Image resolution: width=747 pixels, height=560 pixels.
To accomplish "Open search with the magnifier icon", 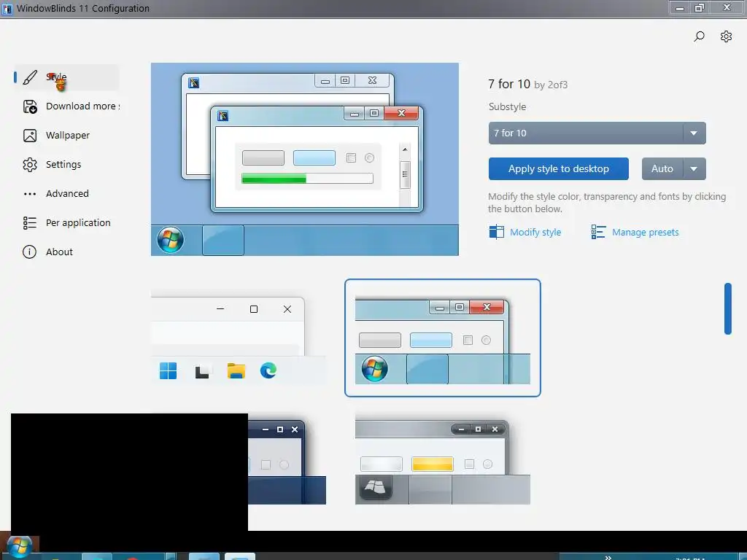I will [699, 36].
